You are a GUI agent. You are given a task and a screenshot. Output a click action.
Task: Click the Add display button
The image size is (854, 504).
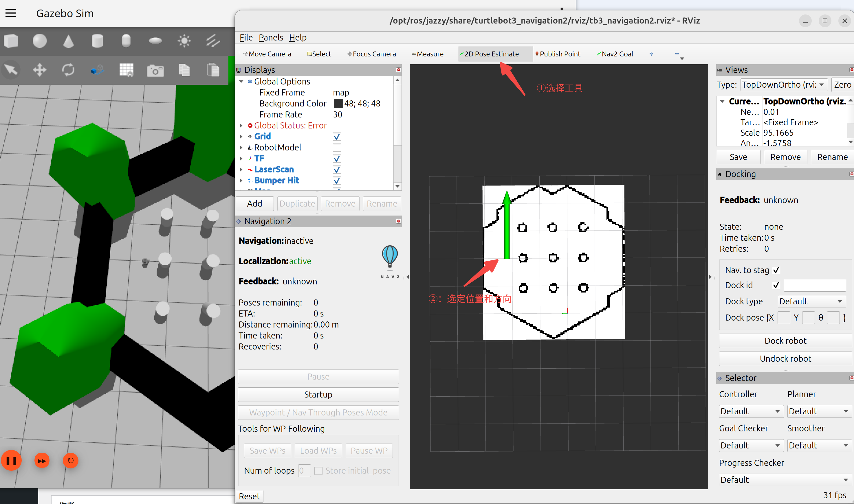coord(254,203)
